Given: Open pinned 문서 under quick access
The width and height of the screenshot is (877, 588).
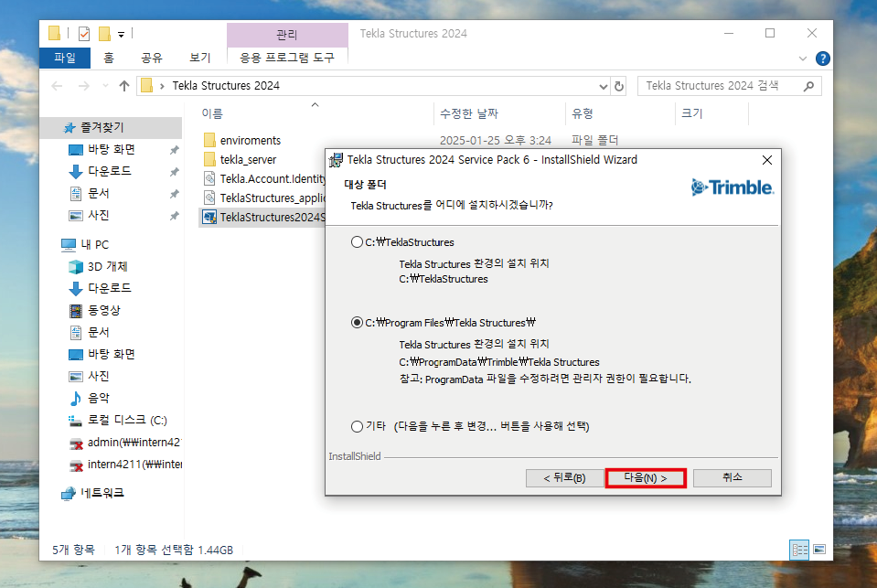Looking at the screenshot, I should point(99,194).
